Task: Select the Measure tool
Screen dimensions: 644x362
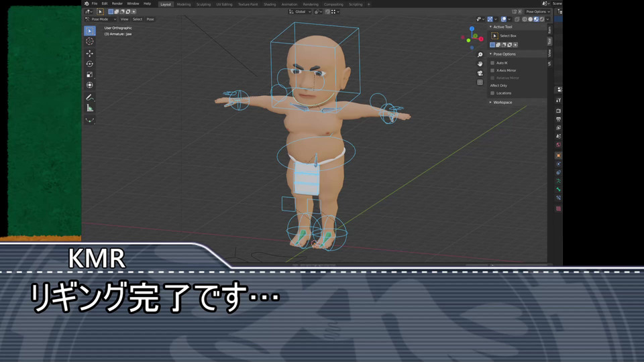Action: click(x=89, y=108)
